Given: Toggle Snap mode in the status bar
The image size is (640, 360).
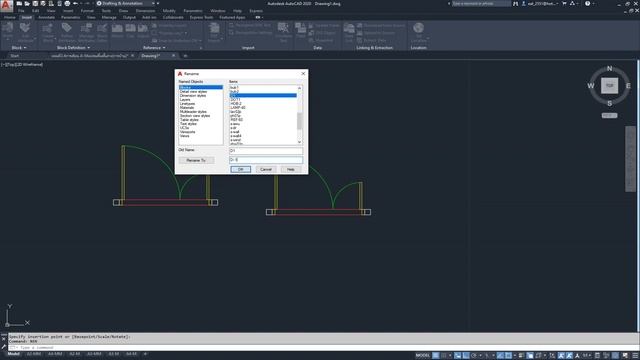Looking at the screenshot, I should coord(444,356).
